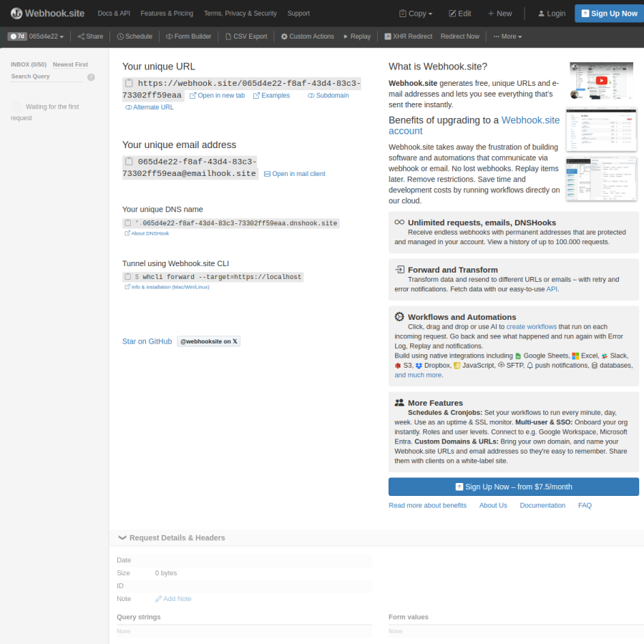Click Star on GitHub
The width and height of the screenshot is (644, 644).
[147, 341]
